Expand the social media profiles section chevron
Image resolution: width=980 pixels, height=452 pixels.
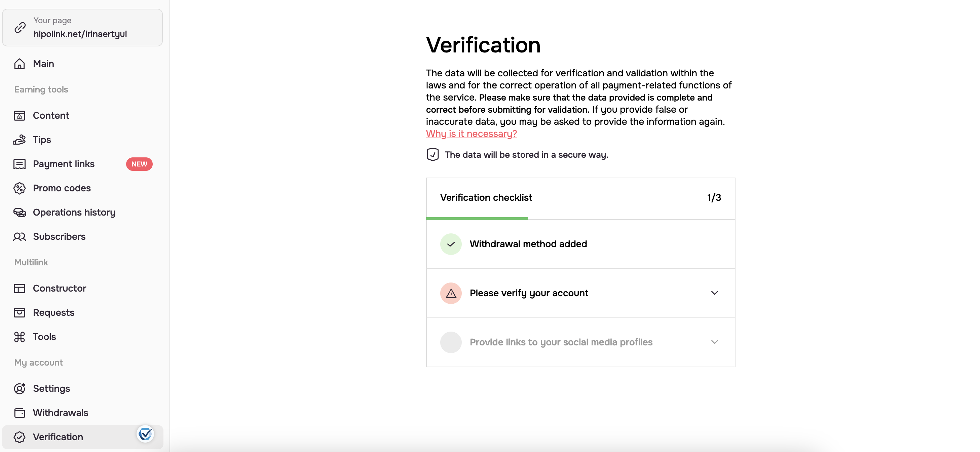(x=714, y=342)
